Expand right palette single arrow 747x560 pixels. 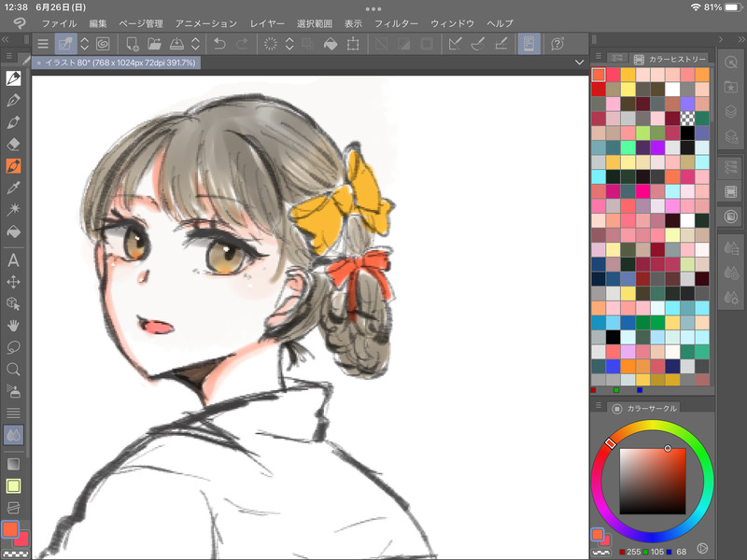(x=721, y=39)
